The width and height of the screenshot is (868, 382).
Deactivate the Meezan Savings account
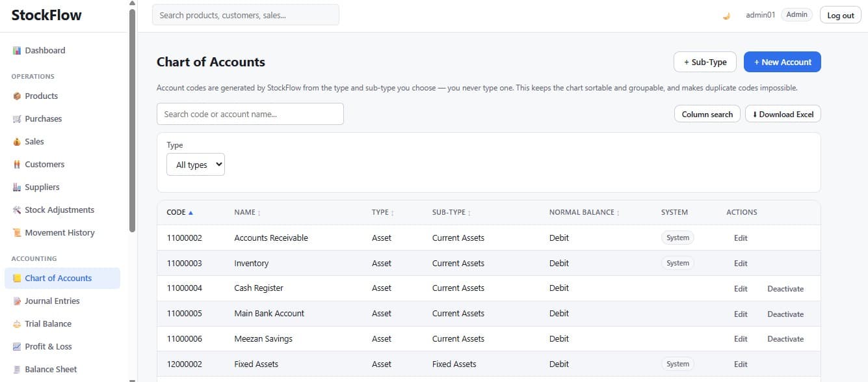coord(785,339)
